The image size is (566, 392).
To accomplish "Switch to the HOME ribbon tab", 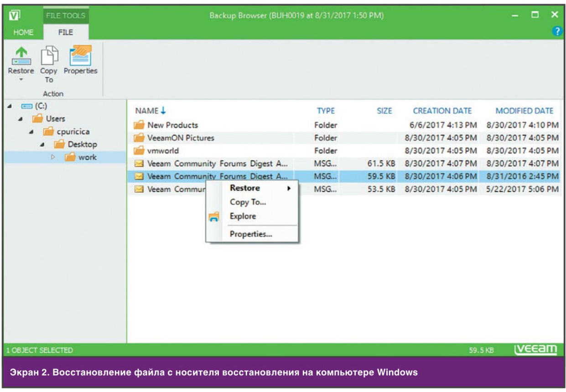I will [x=22, y=32].
